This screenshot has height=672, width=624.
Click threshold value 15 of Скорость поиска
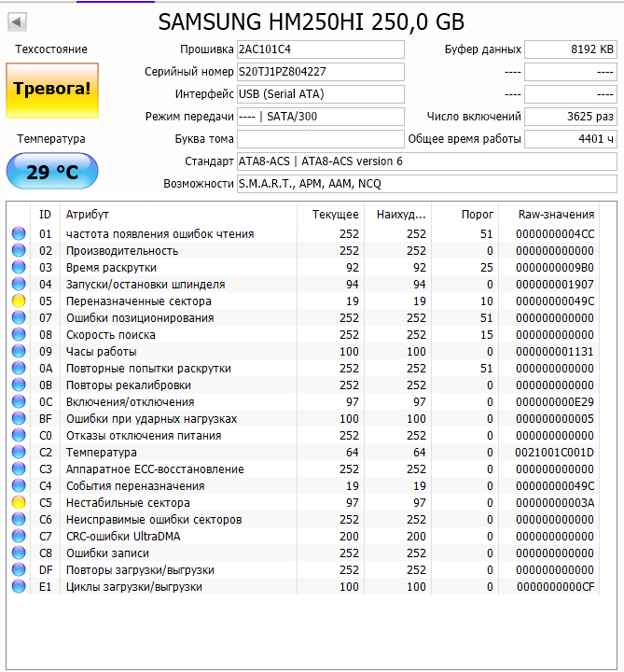tap(487, 334)
